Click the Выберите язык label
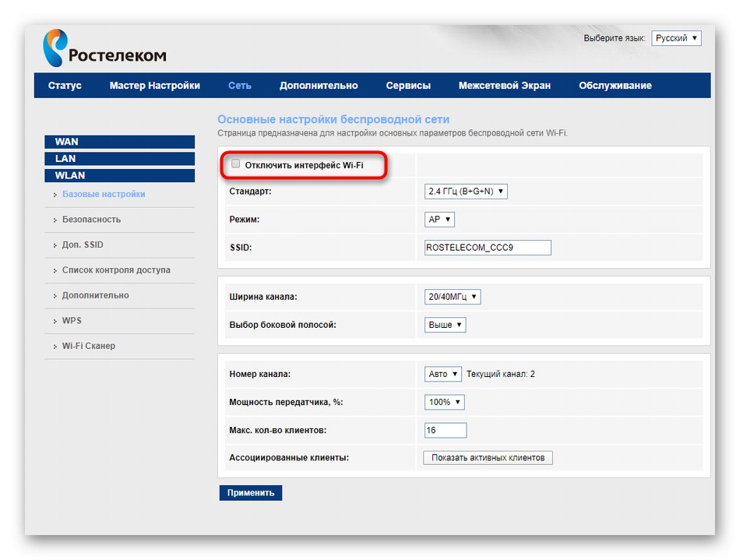This screenshot has height=560, width=740. (x=614, y=38)
